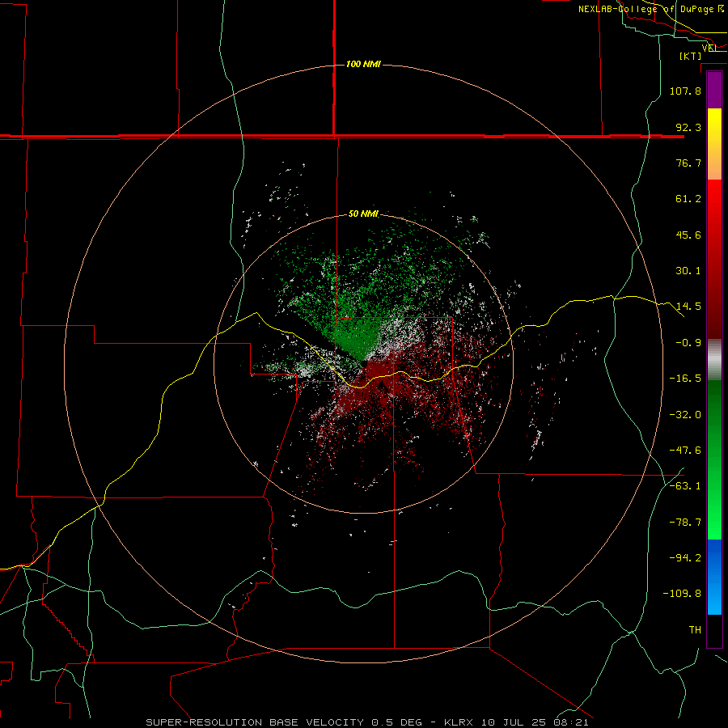Image resolution: width=728 pixels, height=728 pixels.
Task: Click the 14.5 velocity scale value
Action: click(x=688, y=307)
